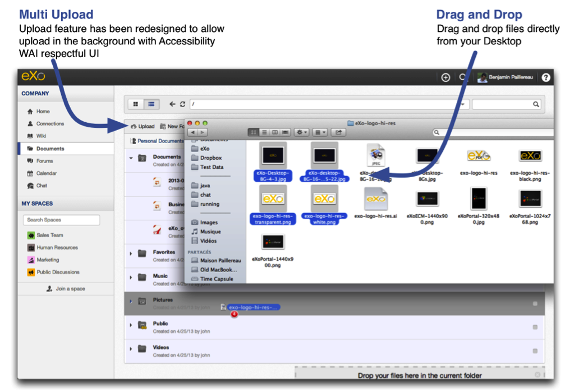
Task: Open Finder action gear dropdown
Action: tap(302, 132)
